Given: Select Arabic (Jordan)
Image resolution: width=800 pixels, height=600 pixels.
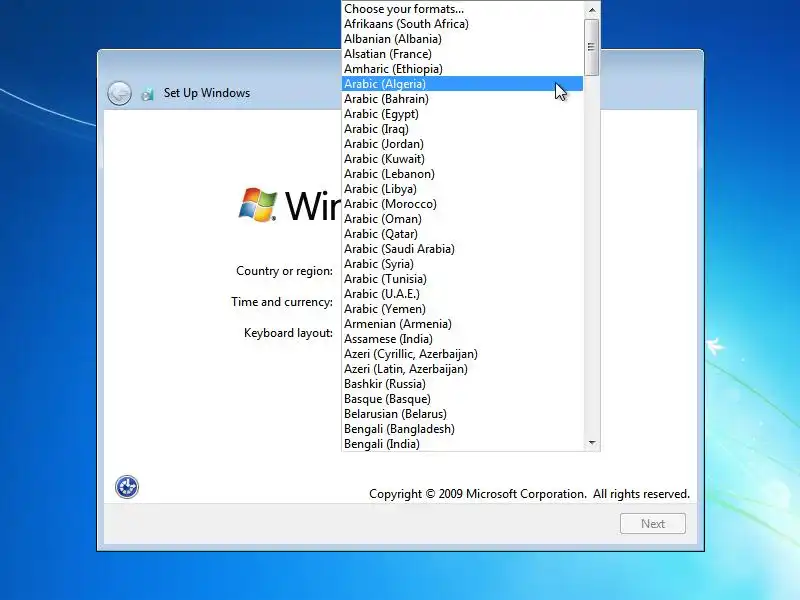Looking at the screenshot, I should 462,144.
